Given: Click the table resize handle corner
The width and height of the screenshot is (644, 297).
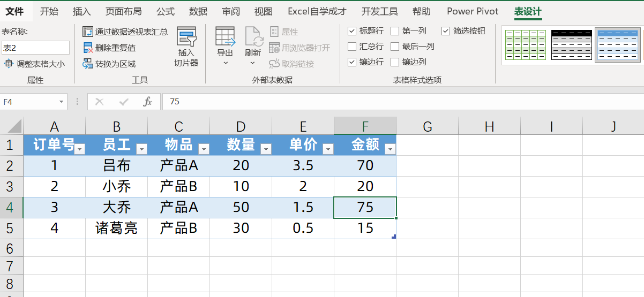Looking at the screenshot, I should pyautogui.click(x=394, y=237).
